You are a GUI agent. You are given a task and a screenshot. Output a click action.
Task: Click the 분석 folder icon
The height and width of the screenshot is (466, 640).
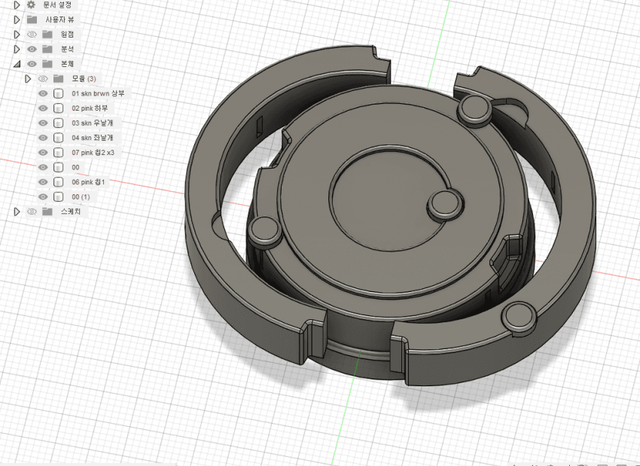pyautogui.click(x=47, y=49)
